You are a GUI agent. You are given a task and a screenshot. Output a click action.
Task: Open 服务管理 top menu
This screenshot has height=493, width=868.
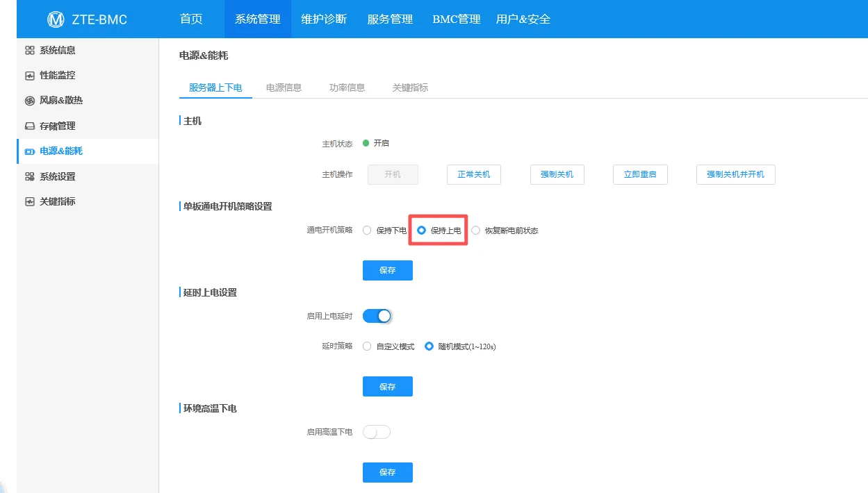pyautogui.click(x=390, y=19)
